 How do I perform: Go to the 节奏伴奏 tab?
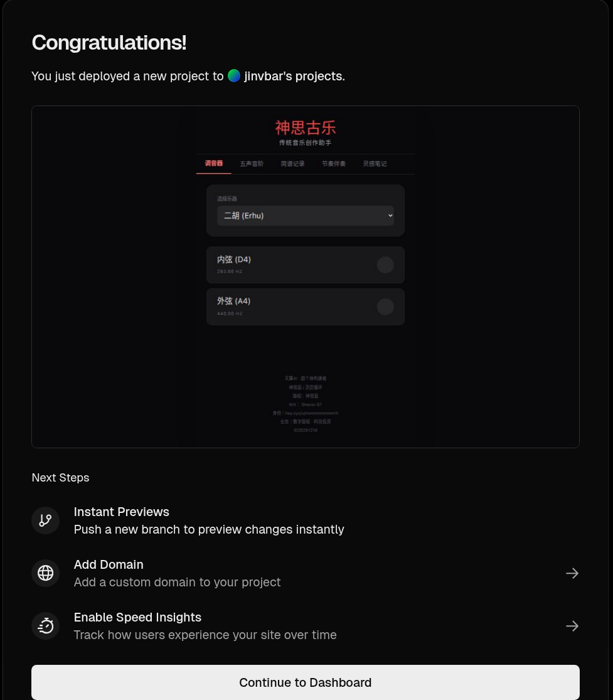(x=334, y=164)
